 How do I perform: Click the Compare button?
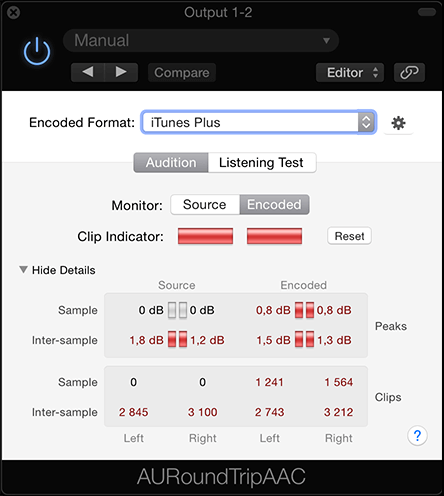(x=182, y=72)
